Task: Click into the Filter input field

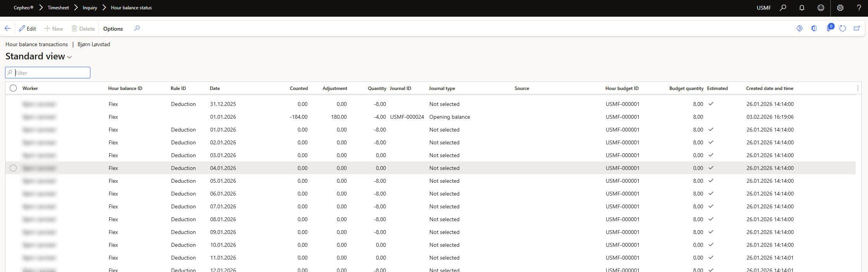Action: click(51, 73)
